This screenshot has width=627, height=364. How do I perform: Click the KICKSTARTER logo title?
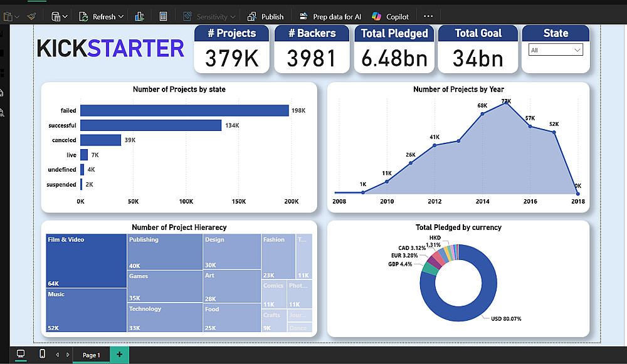point(110,48)
